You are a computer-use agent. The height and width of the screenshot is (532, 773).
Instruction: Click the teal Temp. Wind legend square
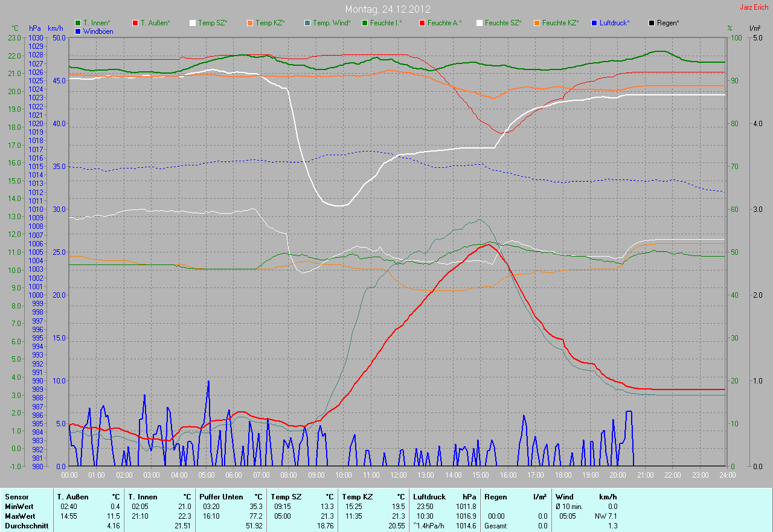307,23
